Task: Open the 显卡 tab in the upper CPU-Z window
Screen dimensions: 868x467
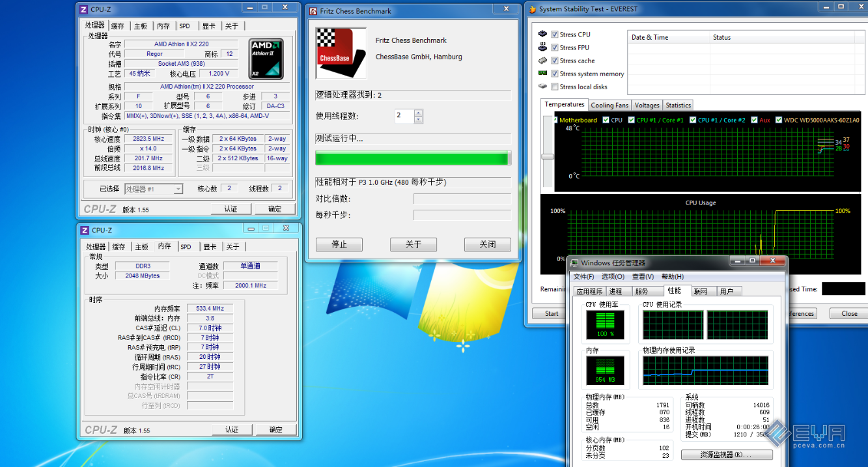Action: (x=208, y=26)
